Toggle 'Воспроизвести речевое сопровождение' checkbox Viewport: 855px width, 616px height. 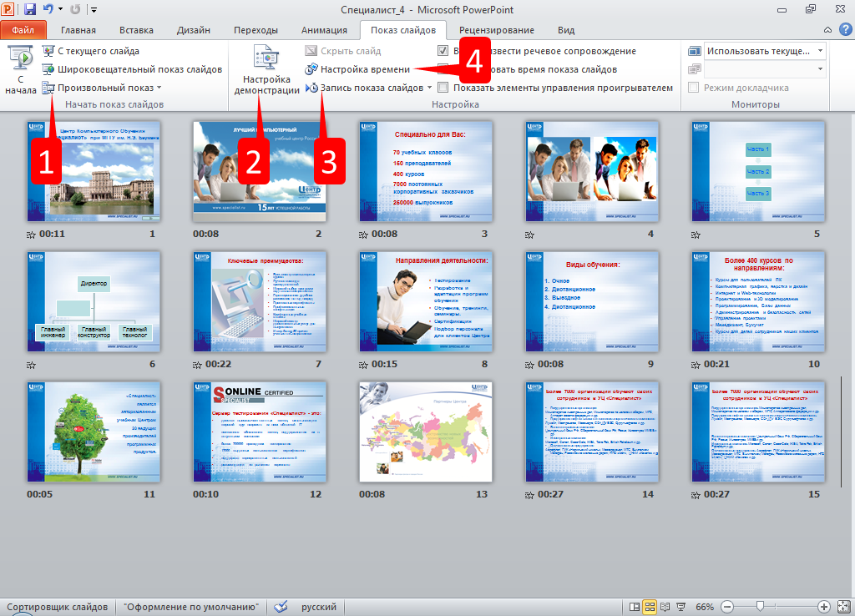pos(443,51)
